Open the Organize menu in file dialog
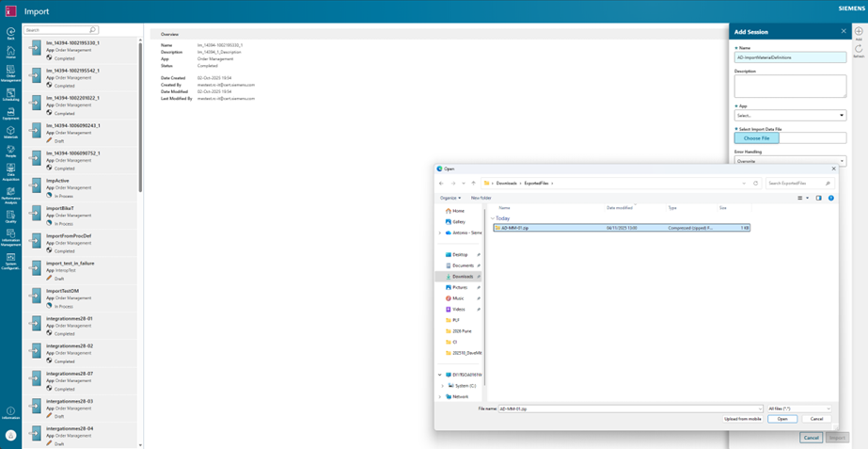 450,198
